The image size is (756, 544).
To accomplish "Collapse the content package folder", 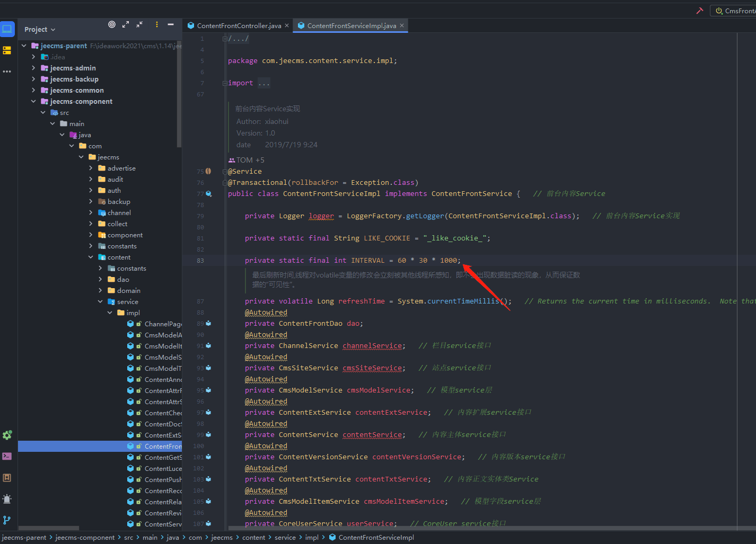I will click(91, 257).
